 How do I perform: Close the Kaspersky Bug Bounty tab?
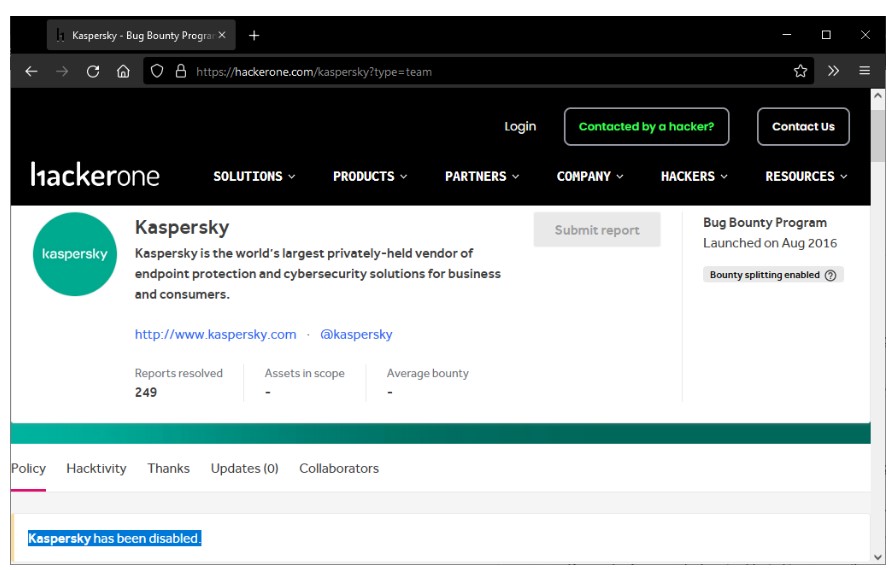pyautogui.click(x=222, y=35)
